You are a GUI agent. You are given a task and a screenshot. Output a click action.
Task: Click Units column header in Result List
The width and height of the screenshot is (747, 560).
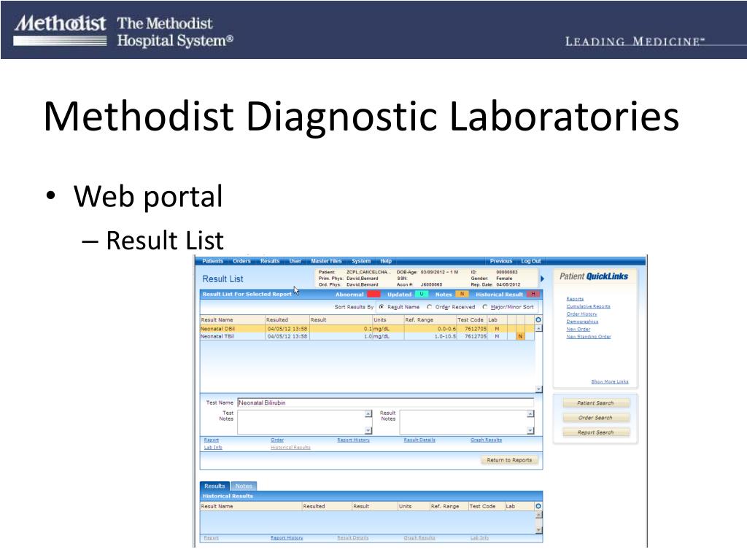coord(388,320)
